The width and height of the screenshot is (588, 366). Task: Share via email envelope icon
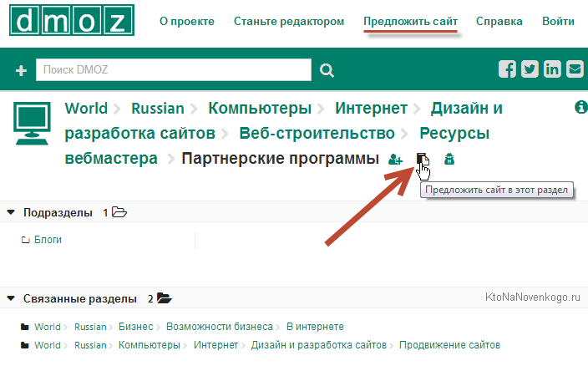(x=575, y=69)
